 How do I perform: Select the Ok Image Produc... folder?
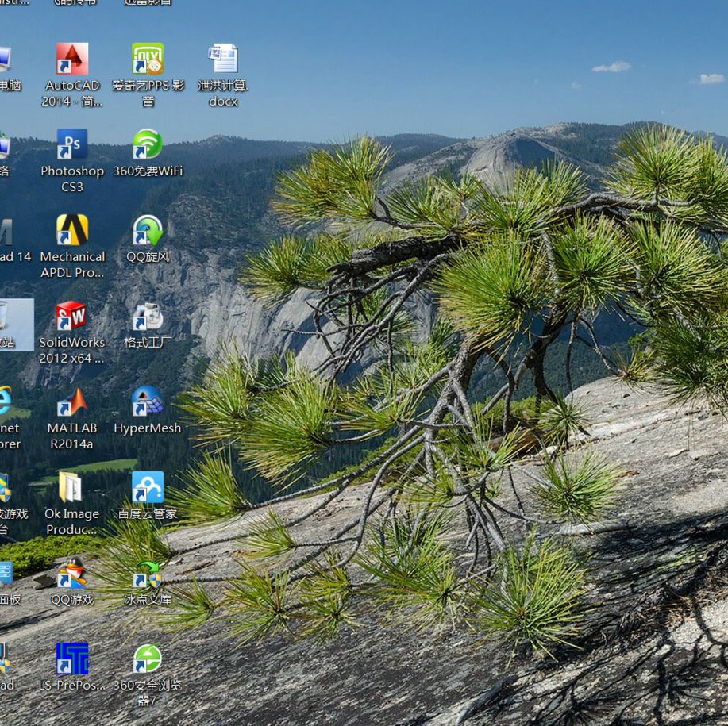coord(71,487)
